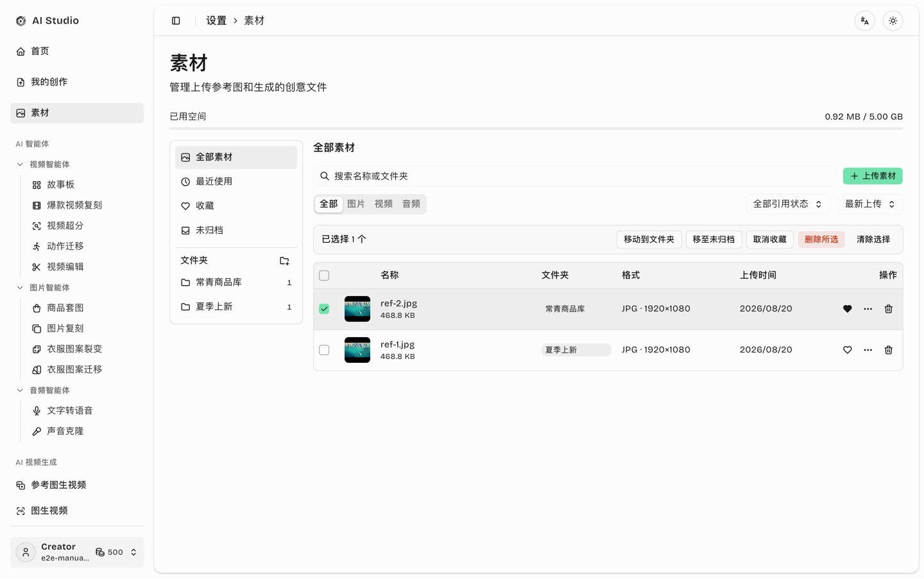The width and height of the screenshot is (924, 578).
Task: Select 全部素材 in the library panel
Action: tap(236, 157)
